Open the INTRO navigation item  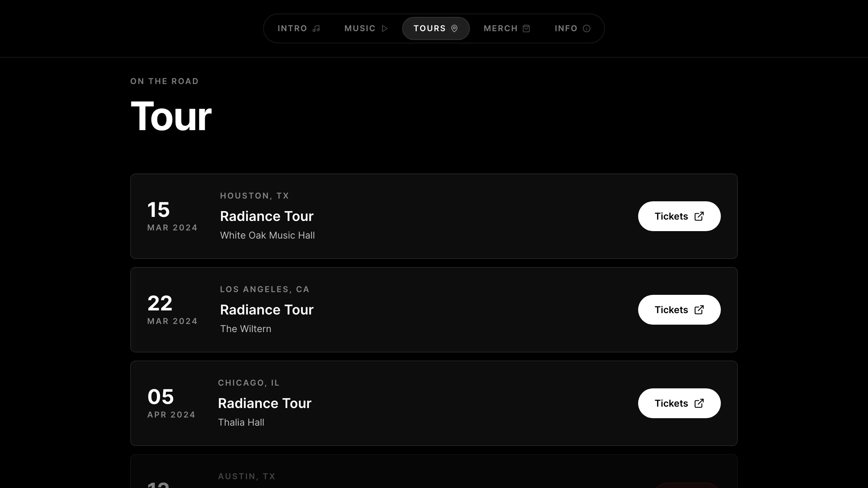tap(292, 28)
